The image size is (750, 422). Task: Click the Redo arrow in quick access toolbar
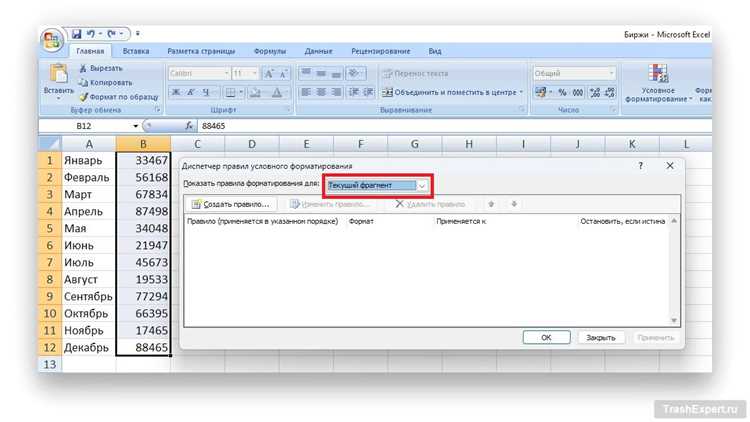point(111,34)
